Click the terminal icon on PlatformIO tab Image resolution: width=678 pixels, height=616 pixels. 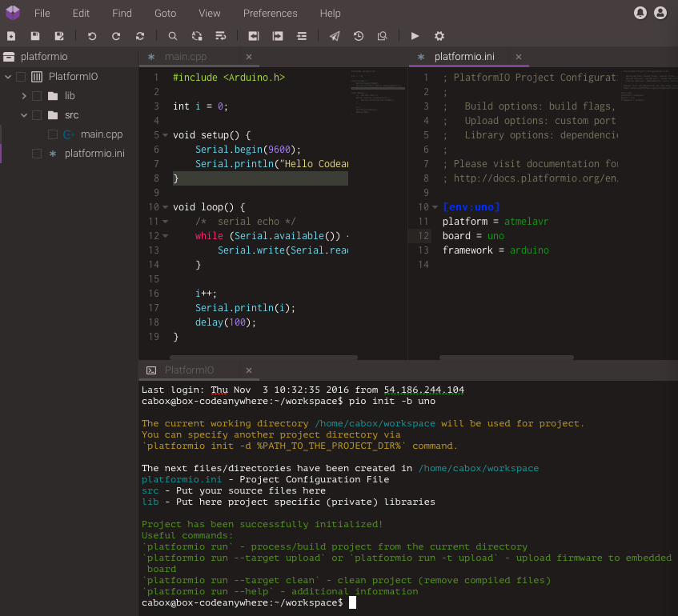click(x=151, y=370)
